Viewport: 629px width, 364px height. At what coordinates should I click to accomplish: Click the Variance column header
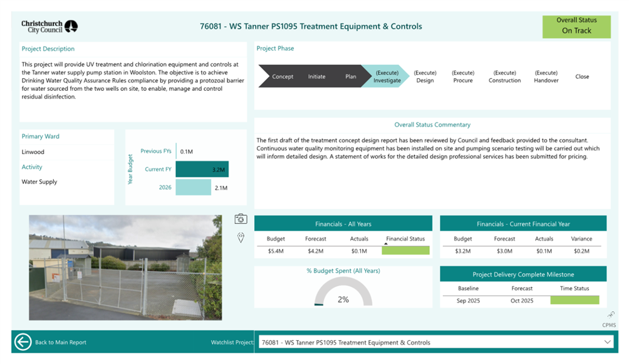581,239
